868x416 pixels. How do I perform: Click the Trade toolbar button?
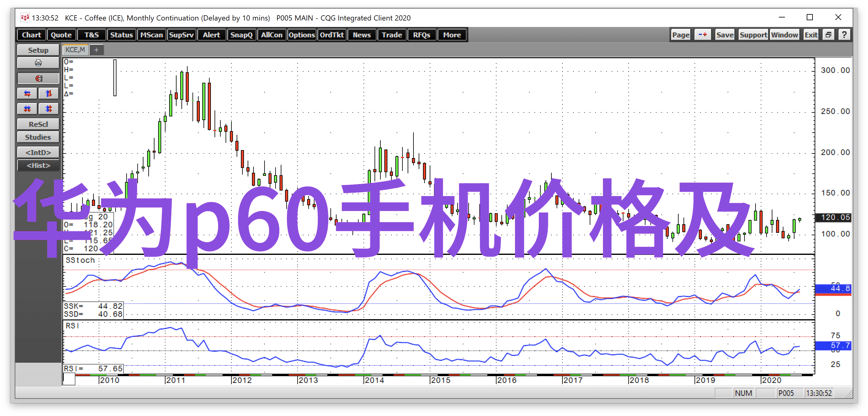(x=391, y=35)
